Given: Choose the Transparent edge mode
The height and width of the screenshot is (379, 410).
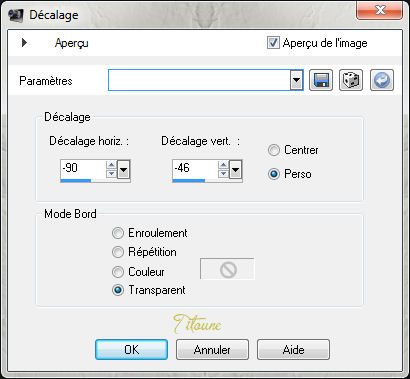Looking at the screenshot, I should 118,290.
